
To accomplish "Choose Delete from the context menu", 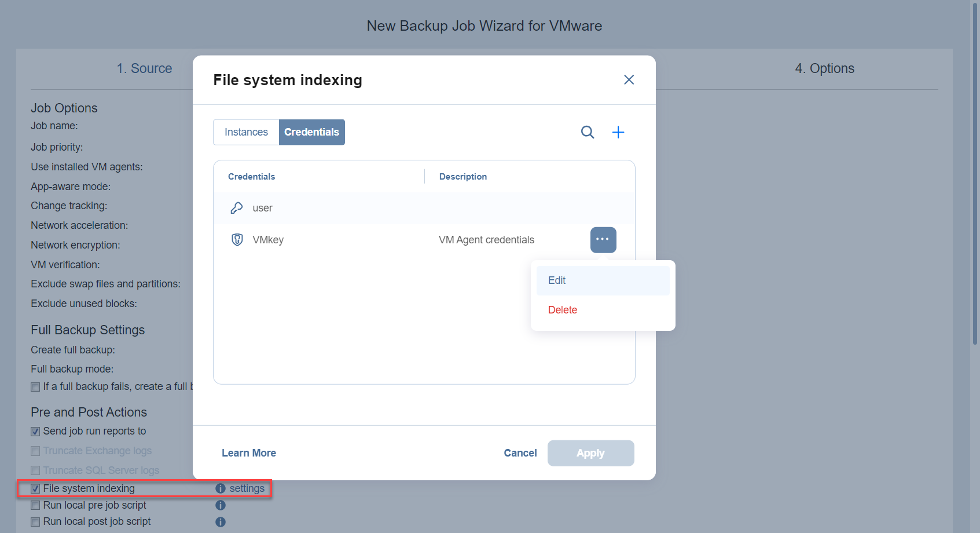I will pos(563,310).
